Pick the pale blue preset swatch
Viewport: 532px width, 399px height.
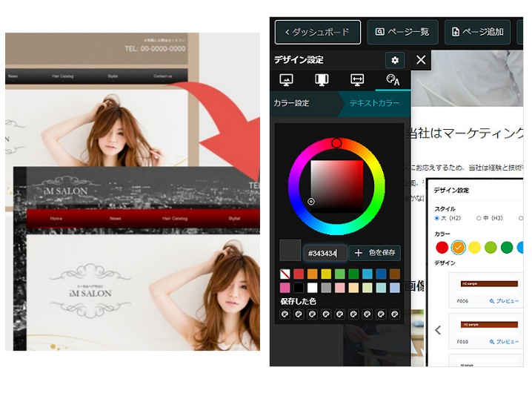(395, 288)
